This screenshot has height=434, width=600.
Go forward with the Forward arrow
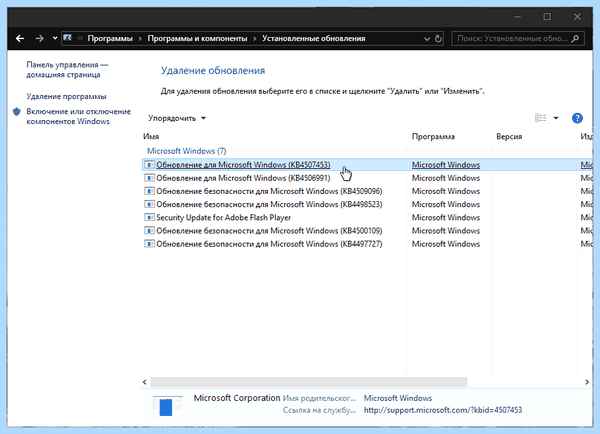tap(39, 38)
